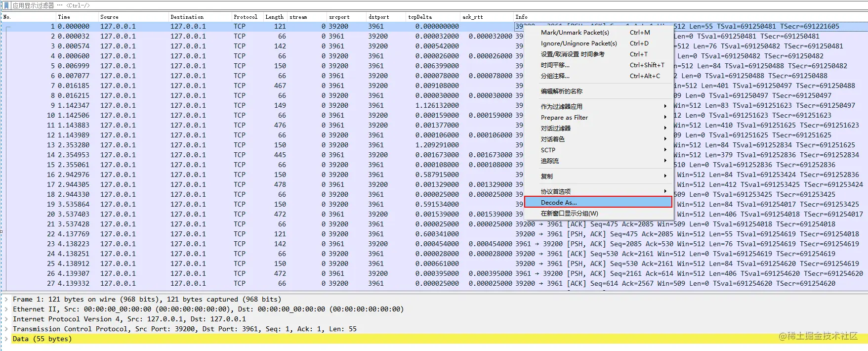Screen dimensions: 868x351
Task: Select packet 9 at time 1.142347
Action: 435,105
